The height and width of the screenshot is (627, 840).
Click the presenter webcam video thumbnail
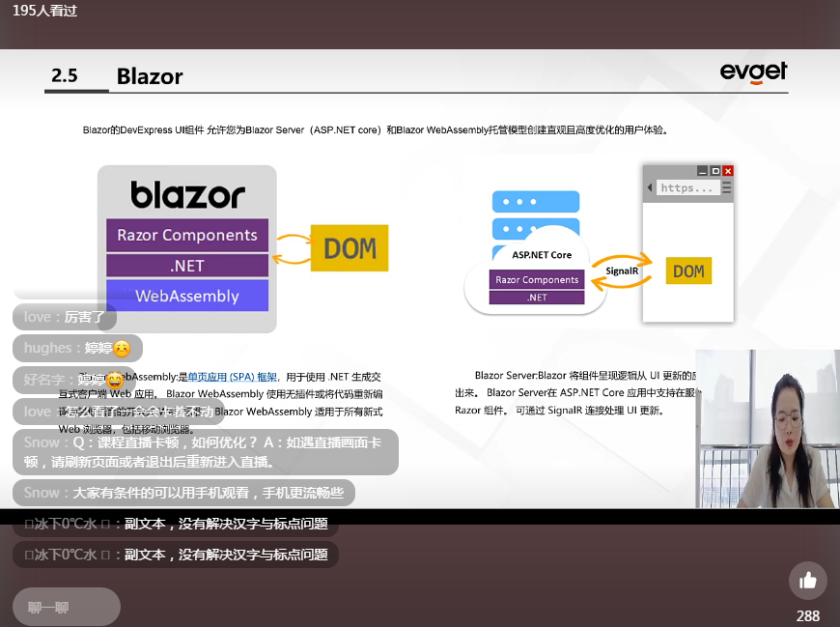(x=768, y=429)
